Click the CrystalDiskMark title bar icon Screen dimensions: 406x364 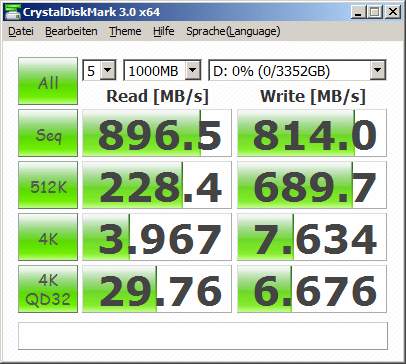tap(12, 12)
